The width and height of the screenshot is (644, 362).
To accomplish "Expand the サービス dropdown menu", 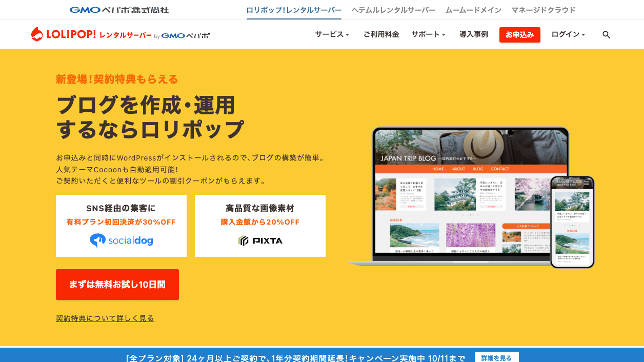I will [x=332, y=34].
